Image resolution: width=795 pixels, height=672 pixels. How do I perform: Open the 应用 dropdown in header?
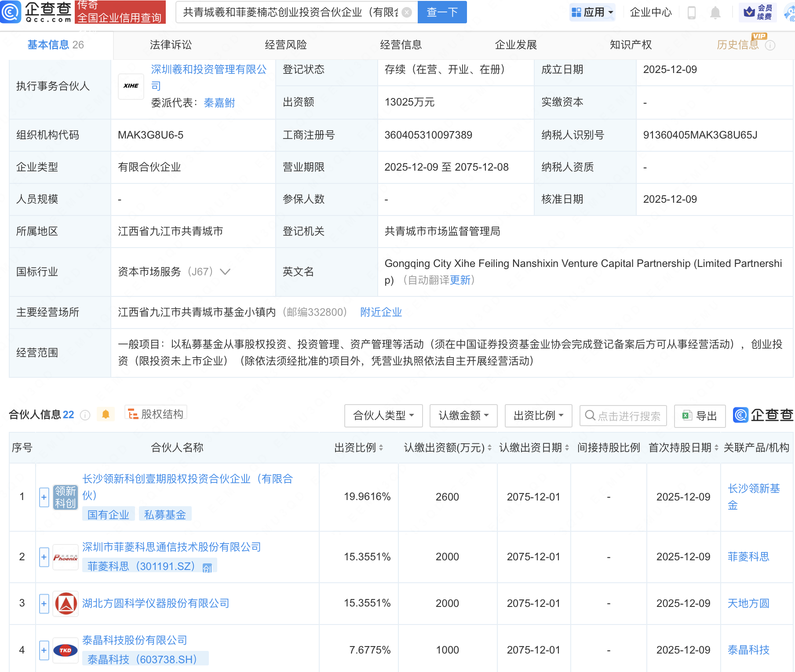pos(592,12)
